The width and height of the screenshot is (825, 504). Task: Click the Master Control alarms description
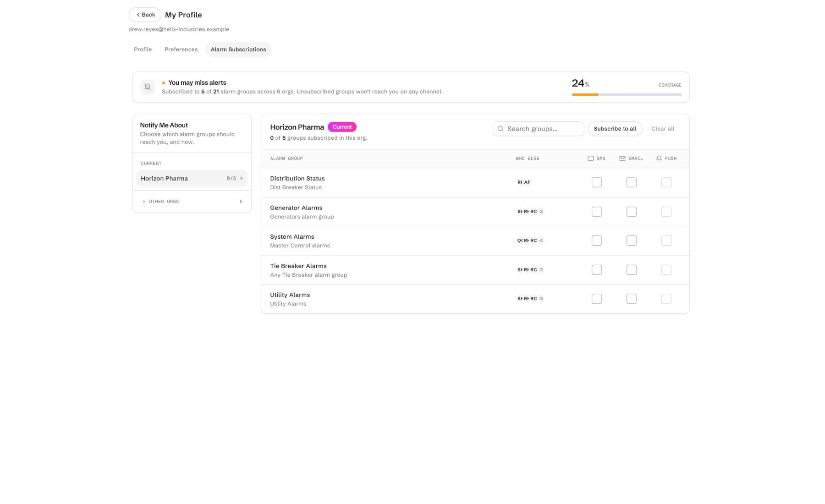(300, 246)
